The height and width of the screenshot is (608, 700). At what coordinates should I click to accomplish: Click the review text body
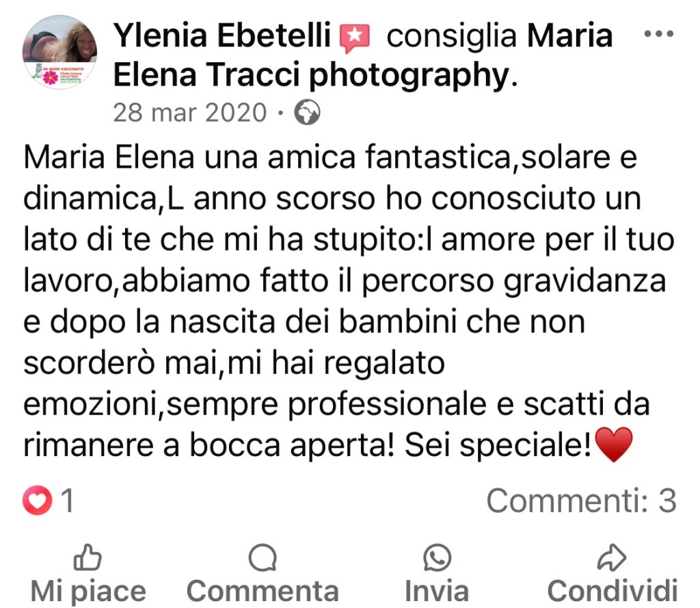(348, 301)
